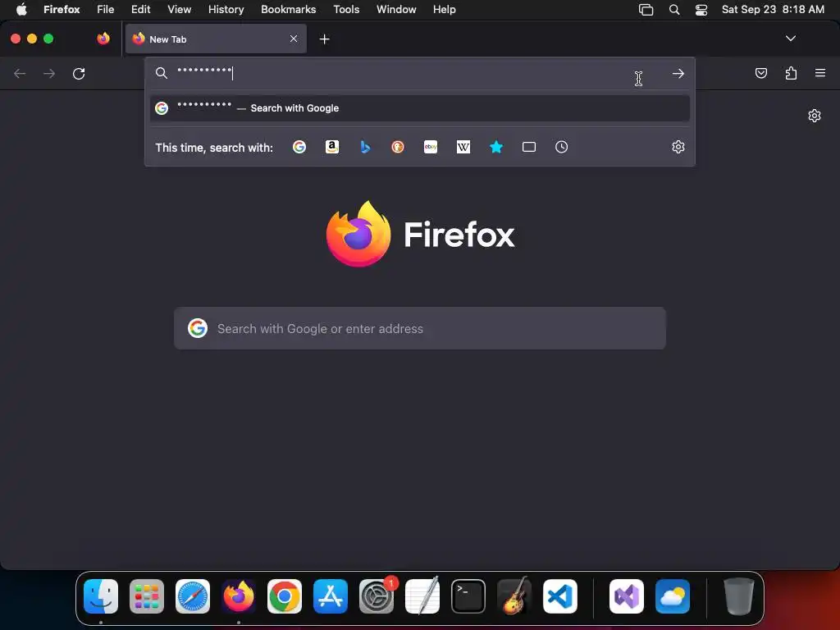
Task: Launch Safari from the Dock
Action: (x=193, y=596)
